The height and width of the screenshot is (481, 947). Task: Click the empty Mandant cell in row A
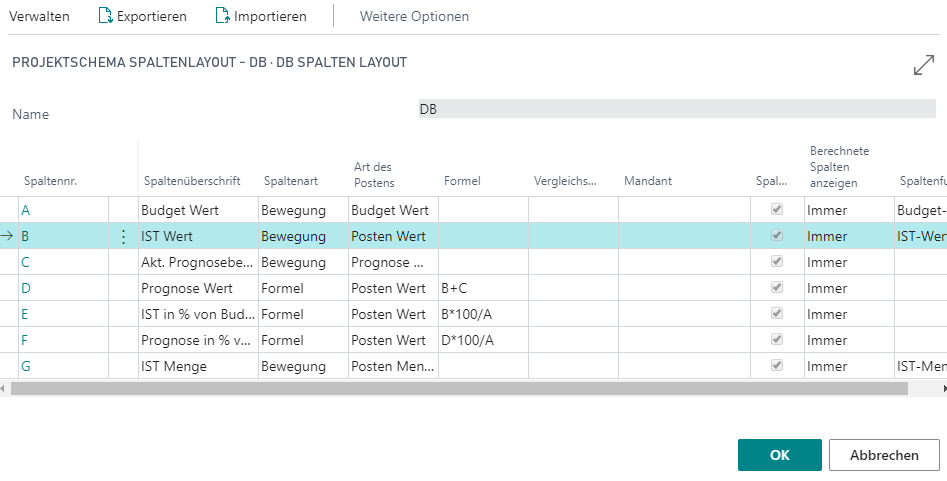point(684,210)
